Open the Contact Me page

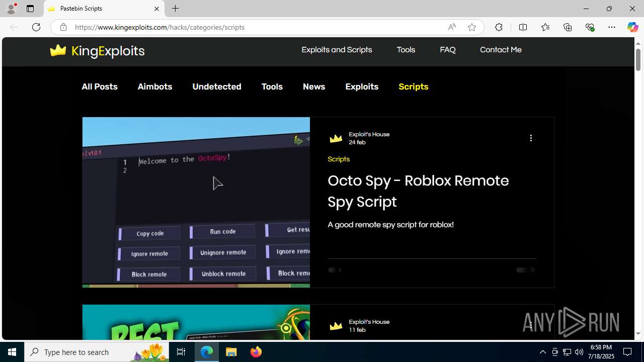pos(501,50)
